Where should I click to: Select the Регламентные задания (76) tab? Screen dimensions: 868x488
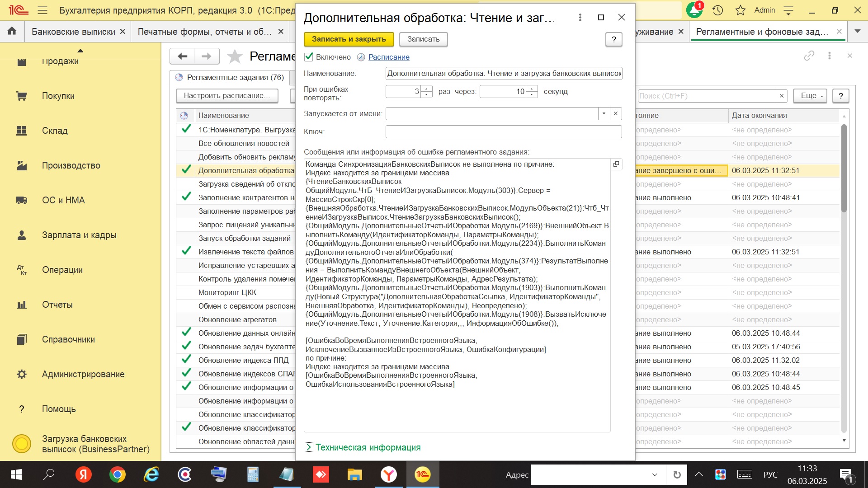[x=231, y=77]
